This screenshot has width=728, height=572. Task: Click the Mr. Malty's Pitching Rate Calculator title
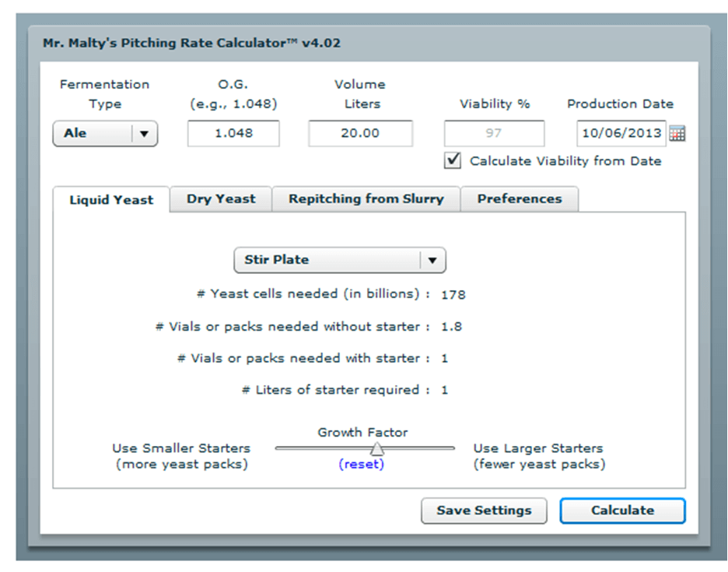pos(192,44)
